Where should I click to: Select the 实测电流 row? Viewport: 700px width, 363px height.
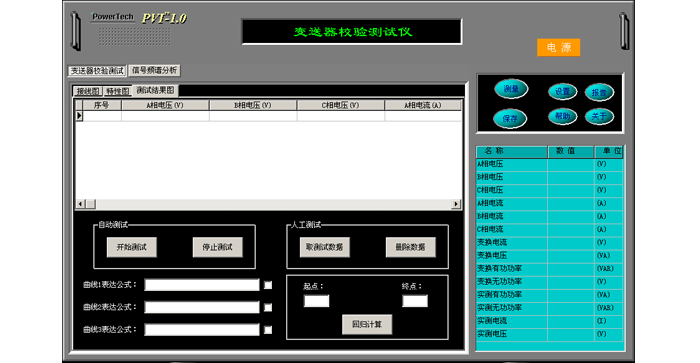[550, 321]
